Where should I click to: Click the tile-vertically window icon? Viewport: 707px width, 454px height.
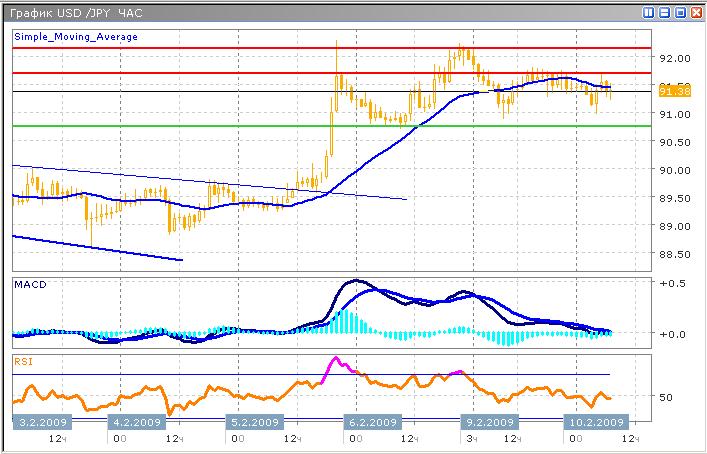coord(649,12)
